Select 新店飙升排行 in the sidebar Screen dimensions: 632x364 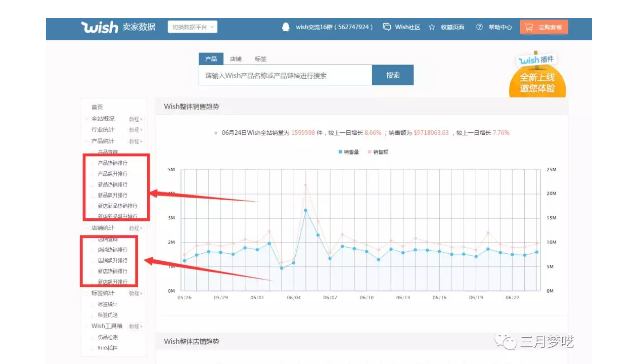(x=112, y=282)
